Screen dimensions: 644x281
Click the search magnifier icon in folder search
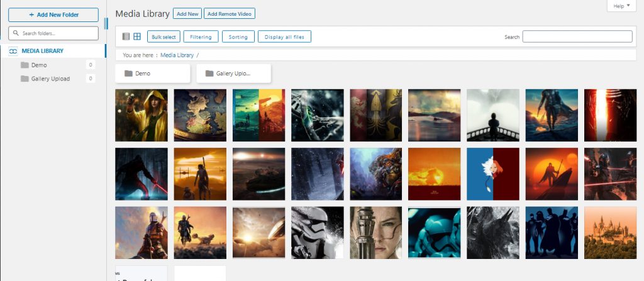16,33
